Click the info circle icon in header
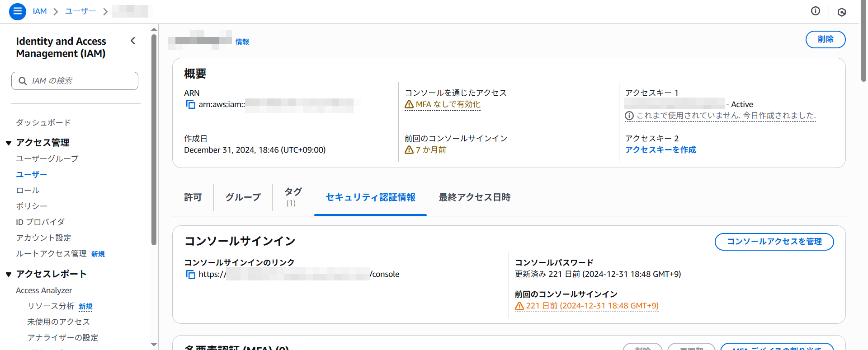Viewport: 868px width, 350px height. (x=815, y=11)
